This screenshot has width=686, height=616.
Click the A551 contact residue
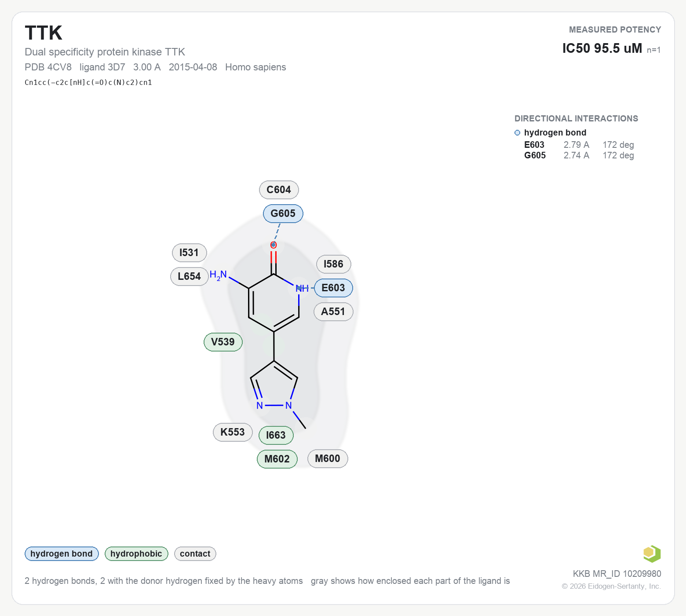point(333,312)
